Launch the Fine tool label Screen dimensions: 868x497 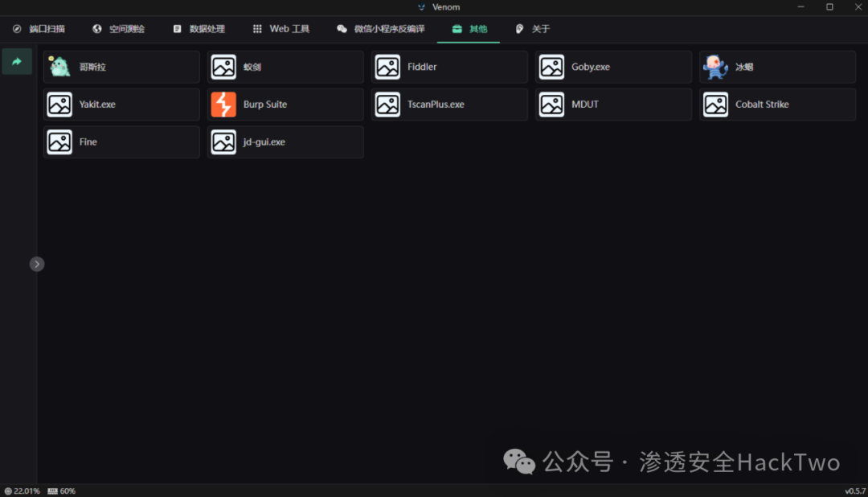point(88,142)
